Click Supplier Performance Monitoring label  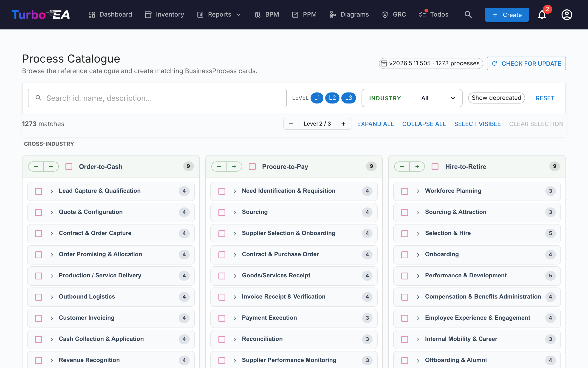tap(289, 360)
